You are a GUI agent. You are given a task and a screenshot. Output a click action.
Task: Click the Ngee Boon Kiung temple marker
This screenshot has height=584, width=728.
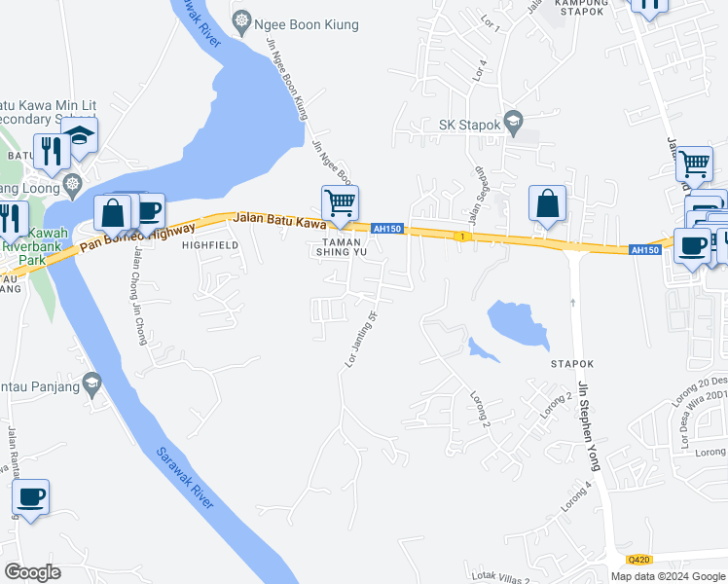point(241,22)
